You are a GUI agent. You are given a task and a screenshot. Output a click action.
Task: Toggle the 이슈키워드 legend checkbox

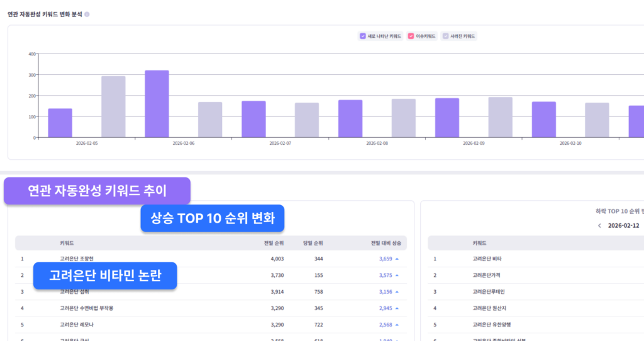411,36
